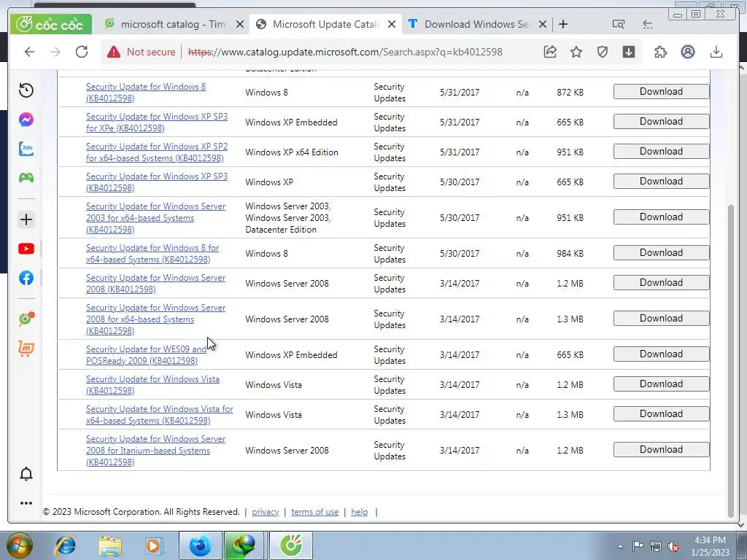The height and width of the screenshot is (560, 747).
Task: Open History from the sidebar
Action: [x=26, y=90]
